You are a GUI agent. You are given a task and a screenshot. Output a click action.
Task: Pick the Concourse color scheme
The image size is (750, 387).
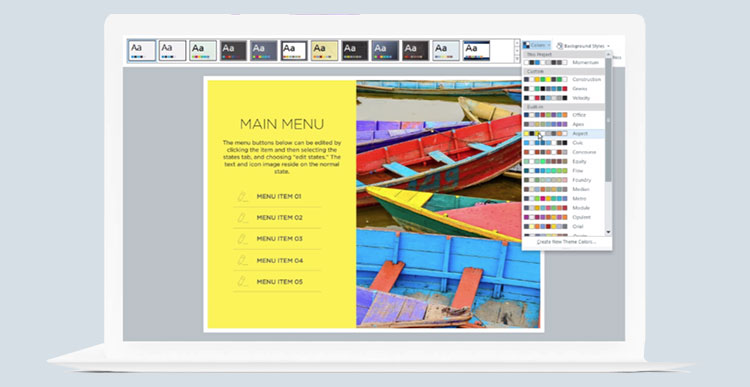[563, 152]
